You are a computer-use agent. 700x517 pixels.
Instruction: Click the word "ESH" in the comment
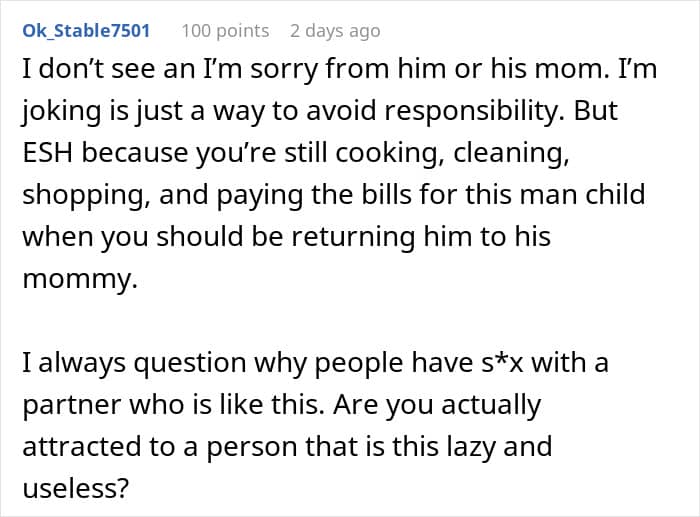click(x=48, y=153)
